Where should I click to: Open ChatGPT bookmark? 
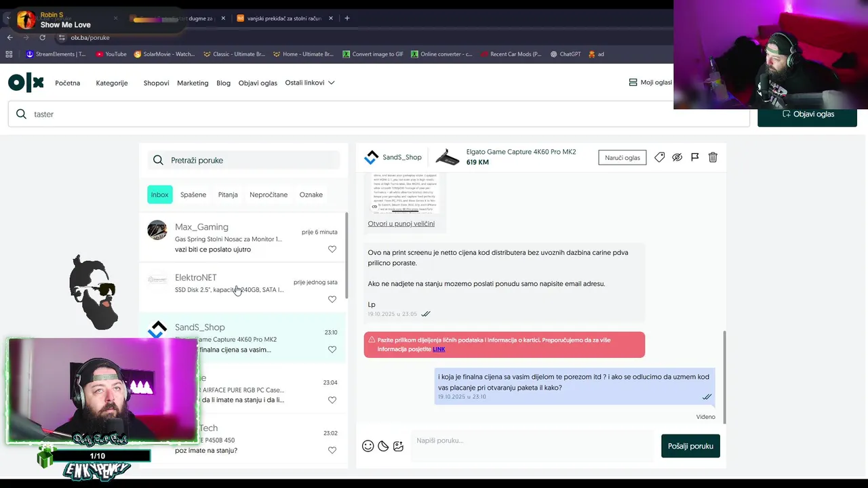[566, 54]
